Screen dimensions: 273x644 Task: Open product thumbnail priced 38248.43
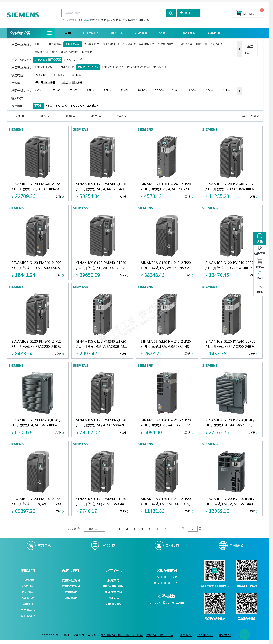pos(167,235)
